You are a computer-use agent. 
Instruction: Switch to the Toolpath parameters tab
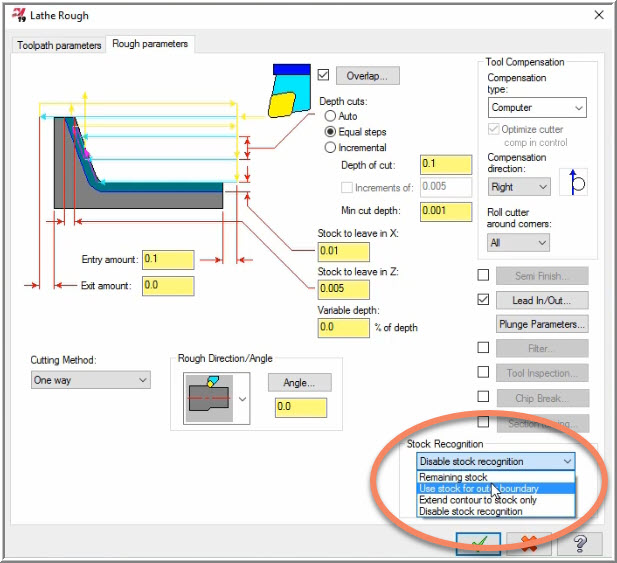pos(59,45)
